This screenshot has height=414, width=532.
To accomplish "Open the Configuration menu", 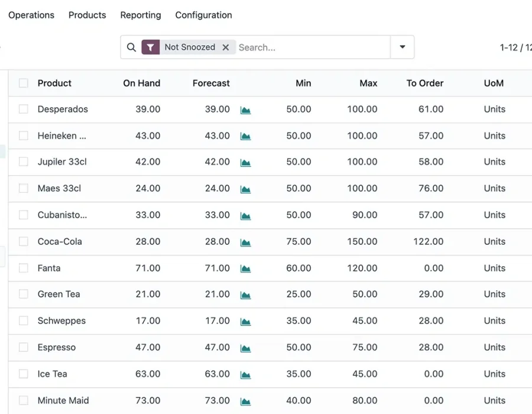I will pos(203,15).
